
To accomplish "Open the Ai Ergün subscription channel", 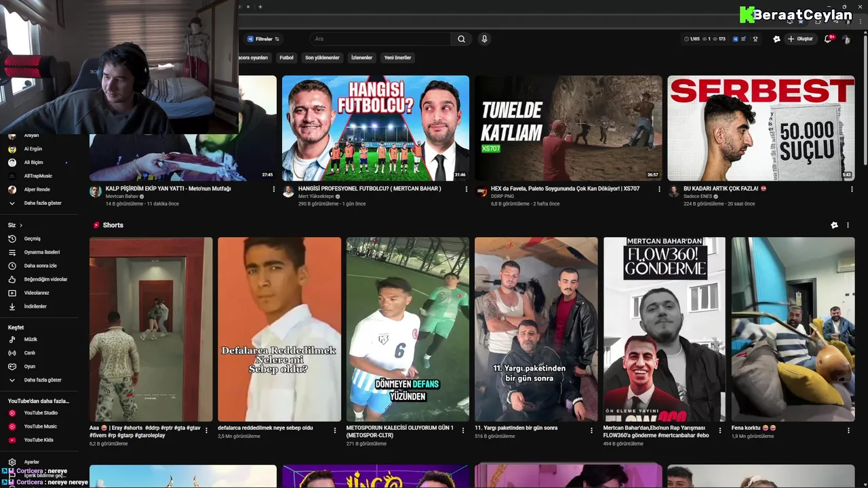I will 33,148.
